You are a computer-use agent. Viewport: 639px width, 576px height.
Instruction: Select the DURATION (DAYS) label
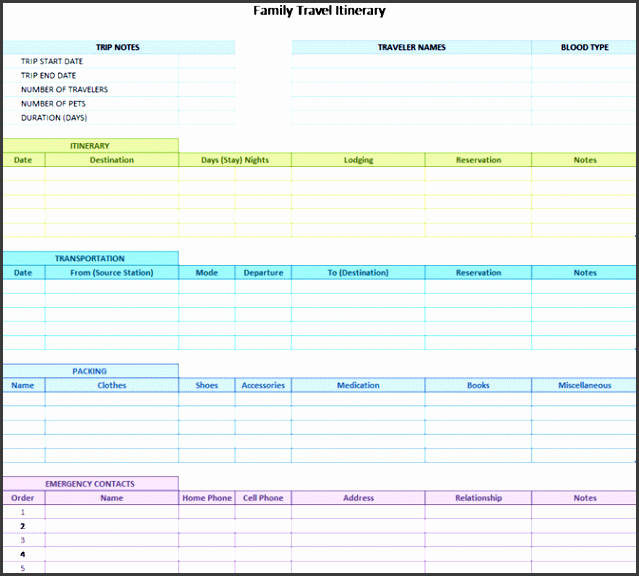54,118
